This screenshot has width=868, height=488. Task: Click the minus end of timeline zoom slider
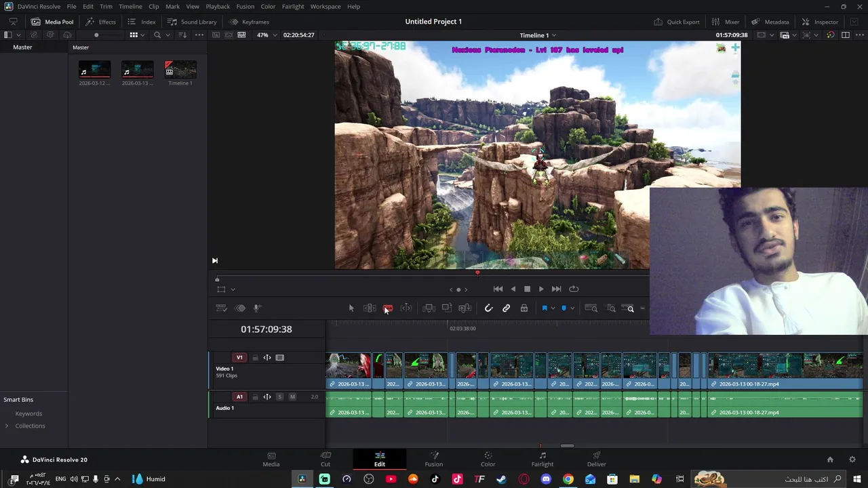642,309
